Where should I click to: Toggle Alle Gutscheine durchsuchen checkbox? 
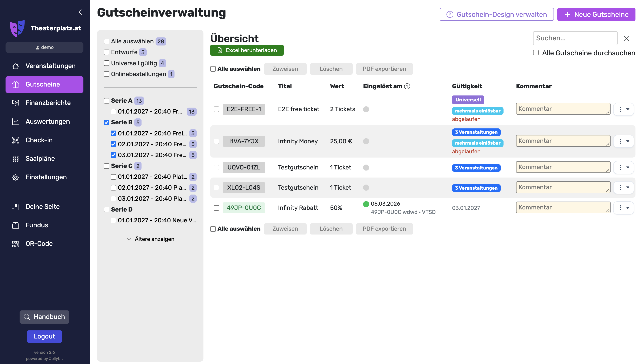(x=536, y=53)
